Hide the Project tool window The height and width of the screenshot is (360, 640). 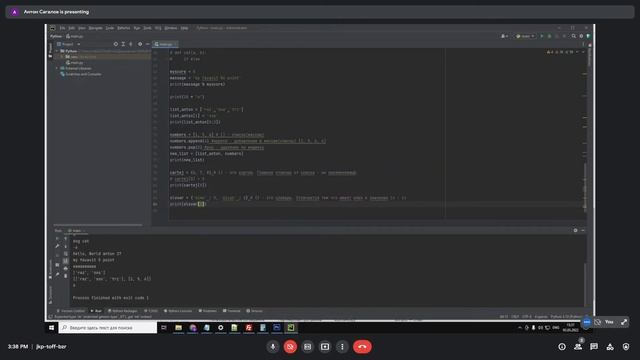(x=147, y=44)
